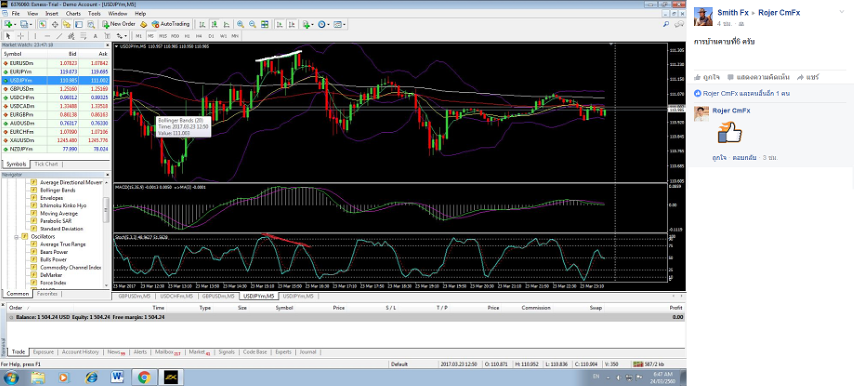This screenshot has width=854, height=386.
Task: Select the Text label tool
Action: click(95, 36)
